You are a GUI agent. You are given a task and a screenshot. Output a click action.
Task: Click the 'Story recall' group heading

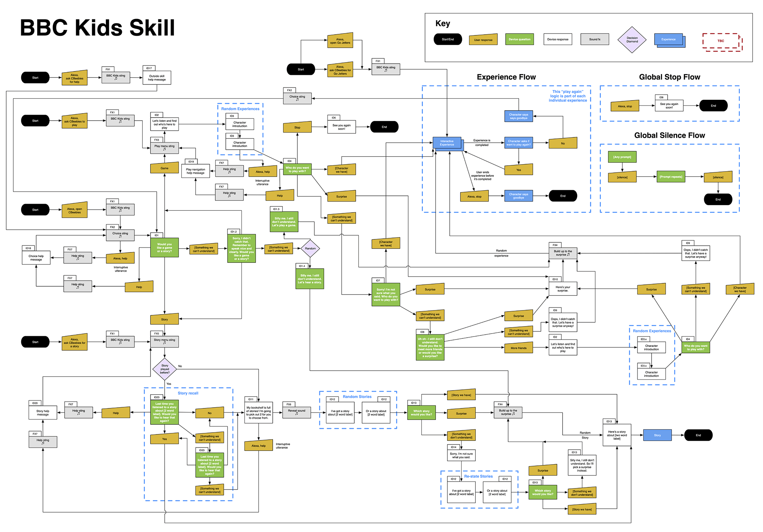pos(188,393)
